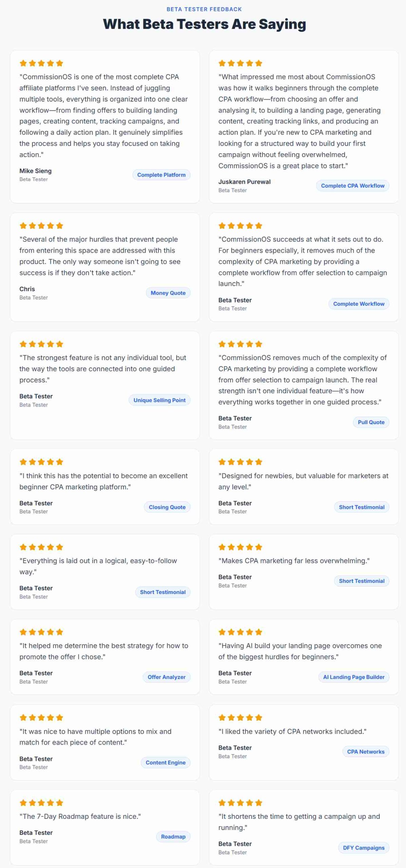Click the star rating on Chris's review

click(x=41, y=225)
